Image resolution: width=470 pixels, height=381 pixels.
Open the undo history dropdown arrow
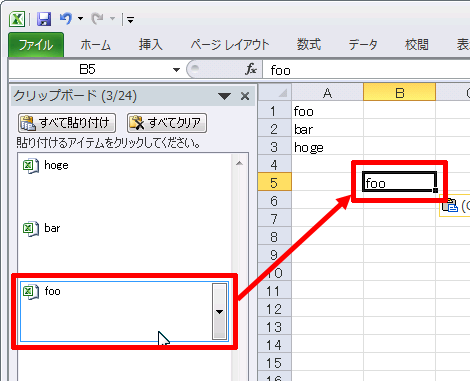click(x=80, y=19)
